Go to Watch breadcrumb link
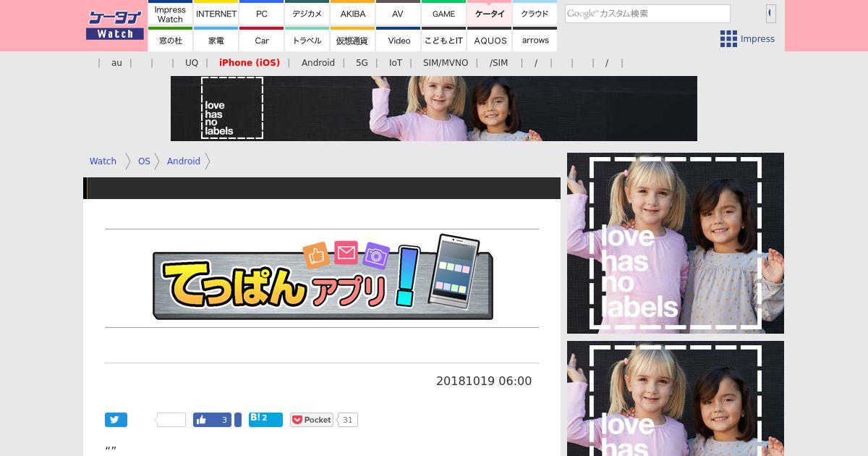The width and height of the screenshot is (868, 456). click(x=103, y=161)
